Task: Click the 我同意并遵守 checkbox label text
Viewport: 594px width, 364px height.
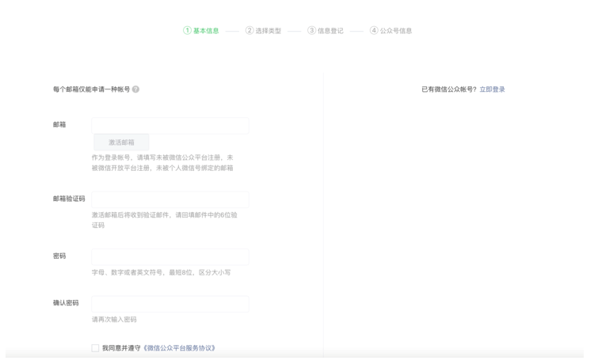Action: tap(121, 348)
